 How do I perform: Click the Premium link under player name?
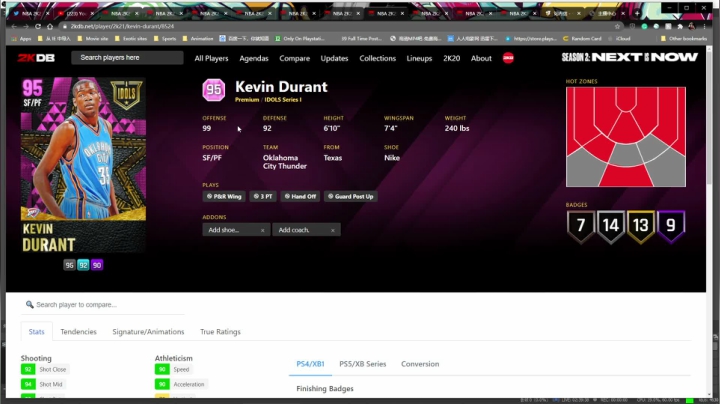(247, 100)
